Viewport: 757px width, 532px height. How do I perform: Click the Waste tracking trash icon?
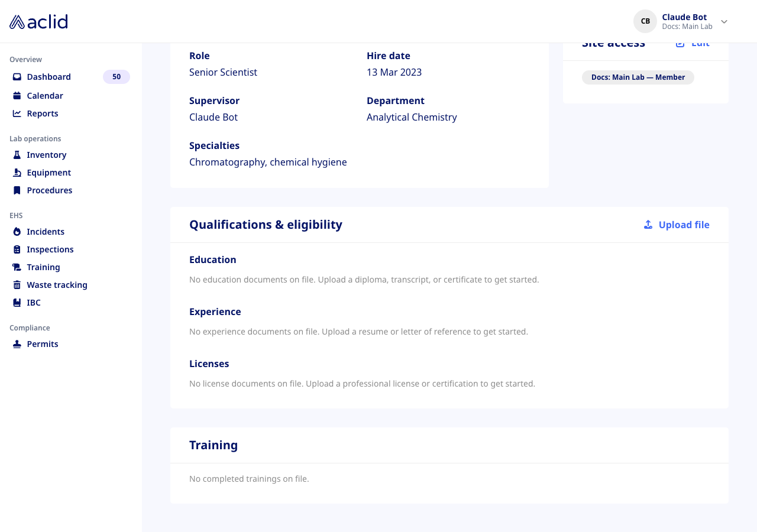pyautogui.click(x=17, y=285)
